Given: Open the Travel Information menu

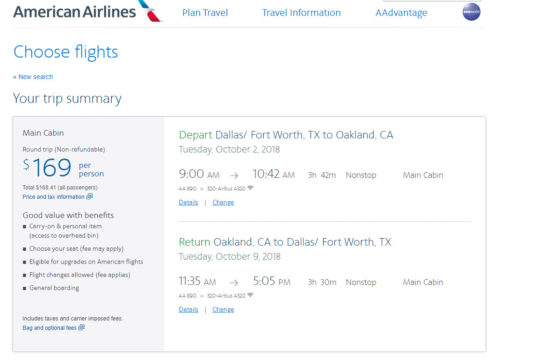Looking at the screenshot, I should (x=301, y=13).
